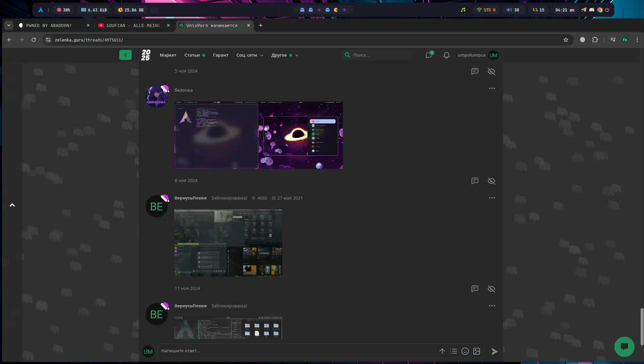The image size is (644, 364).
Task: Click the page vertical scrollbar thumb
Action: coord(642,326)
